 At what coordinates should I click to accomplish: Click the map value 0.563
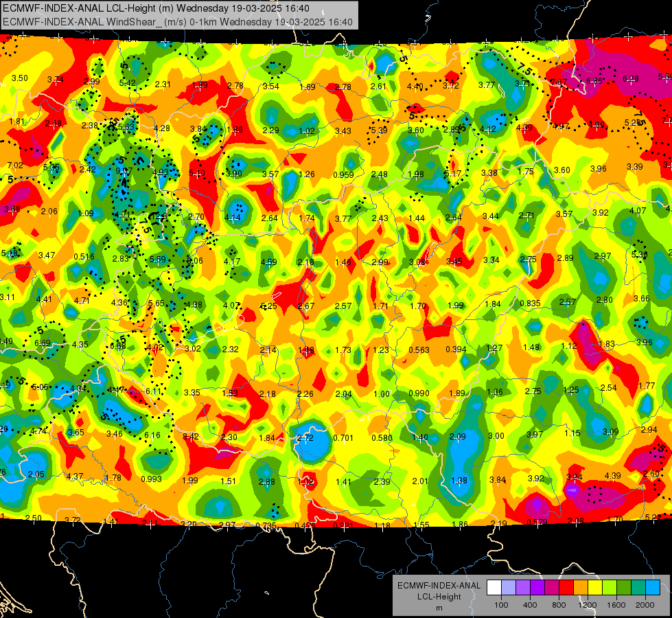click(x=419, y=350)
